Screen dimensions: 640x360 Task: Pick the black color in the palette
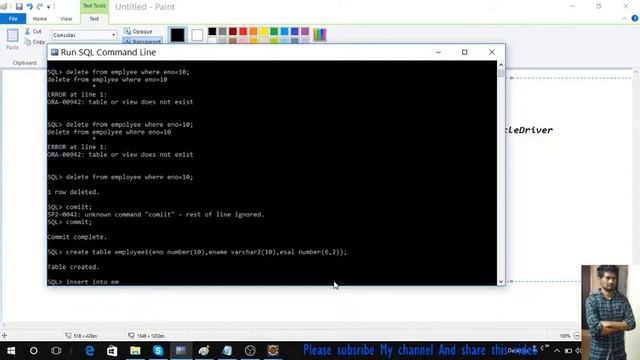(212, 31)
